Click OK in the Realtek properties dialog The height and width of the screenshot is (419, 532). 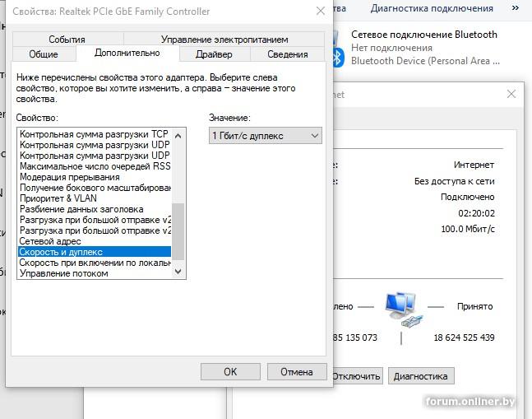tap(230, 372)
